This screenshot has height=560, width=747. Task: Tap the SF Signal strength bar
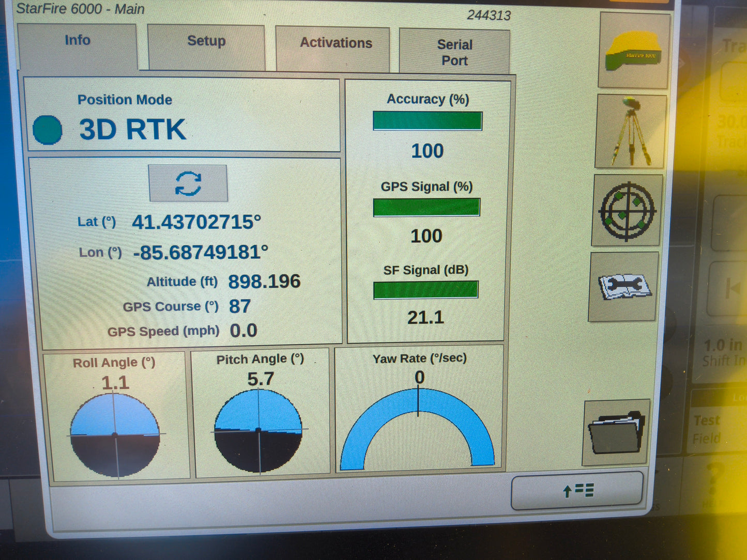[426, 290]
